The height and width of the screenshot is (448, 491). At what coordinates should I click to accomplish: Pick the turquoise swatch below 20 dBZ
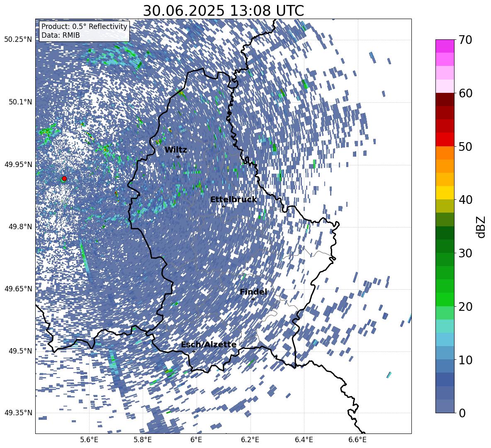pyautogui.click(x=445, y=326)
